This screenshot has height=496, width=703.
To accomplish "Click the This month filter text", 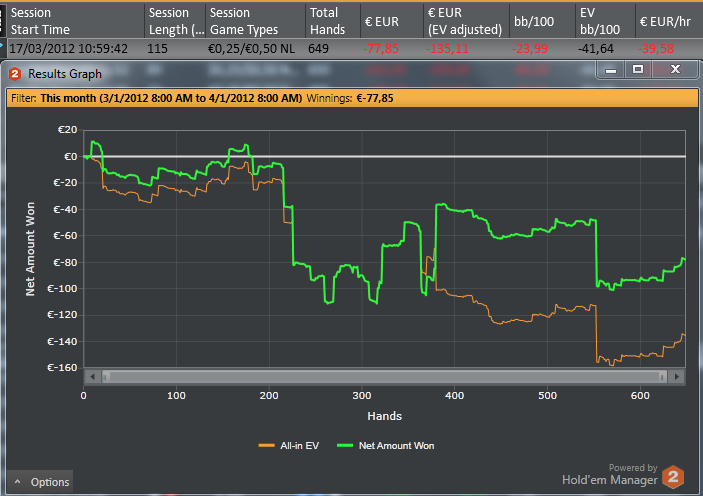I will point(171,98).
